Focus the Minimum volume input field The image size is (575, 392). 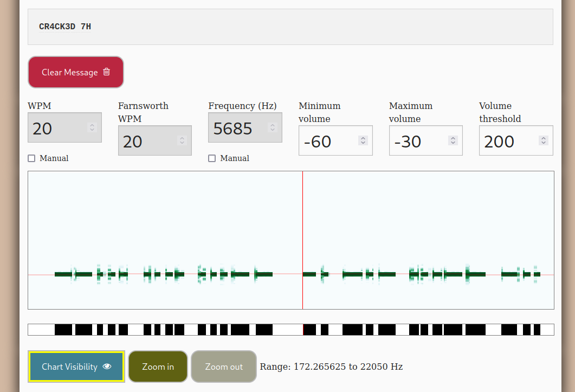335,140
